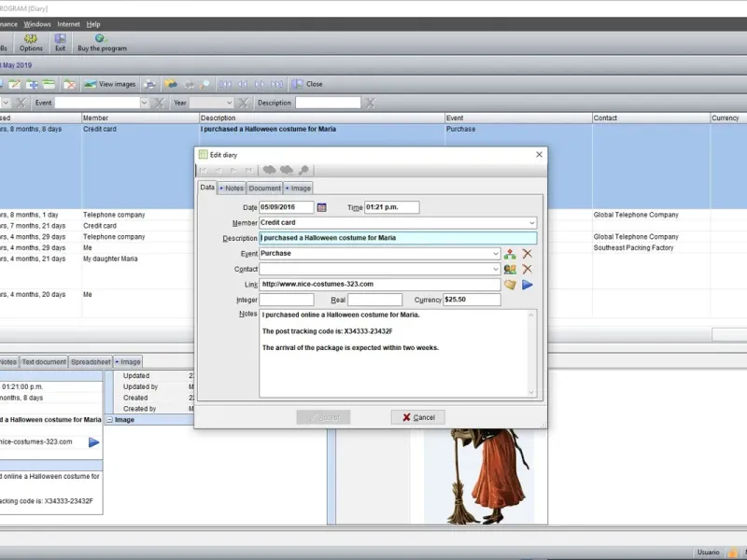Open the contacts picker icon beside Contact
The image size is (747, 560).
[x=510, y=269]
